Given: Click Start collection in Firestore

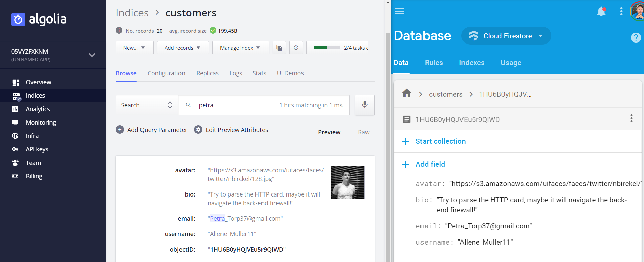Looking at the screenshot, I should pos(440,141).
